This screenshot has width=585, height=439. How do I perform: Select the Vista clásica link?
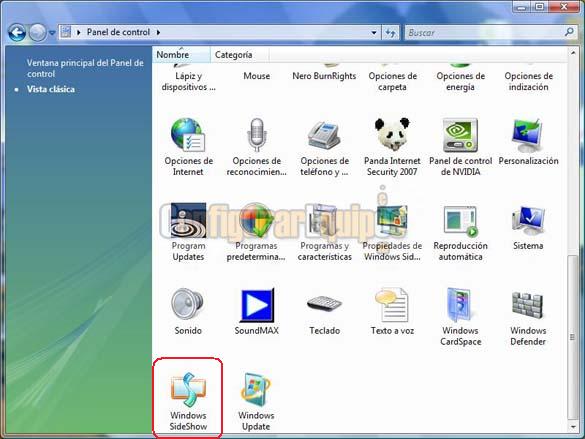pos(51,89)
